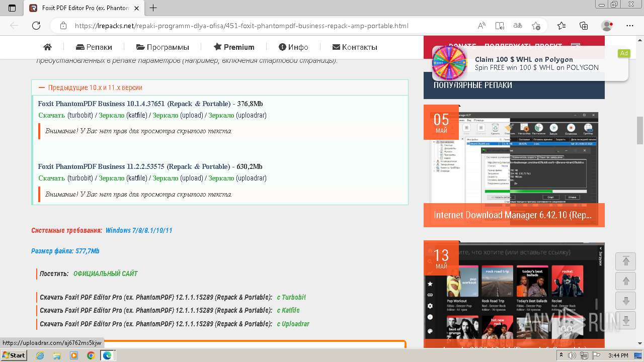
Task: Collapse the Предыдущие 10.x и 11.x версии section
Action: [220, 87]
